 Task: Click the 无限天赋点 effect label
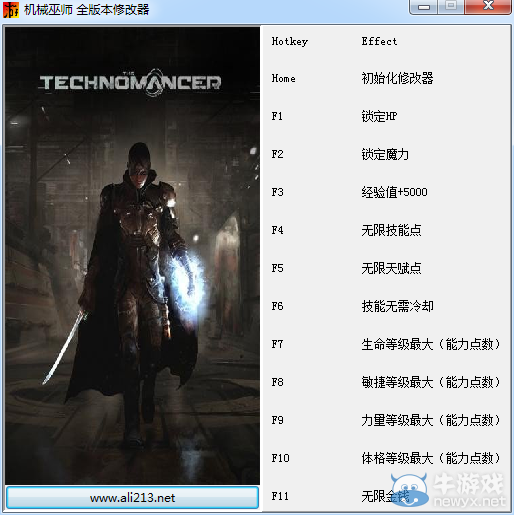(x=391, y=268)
